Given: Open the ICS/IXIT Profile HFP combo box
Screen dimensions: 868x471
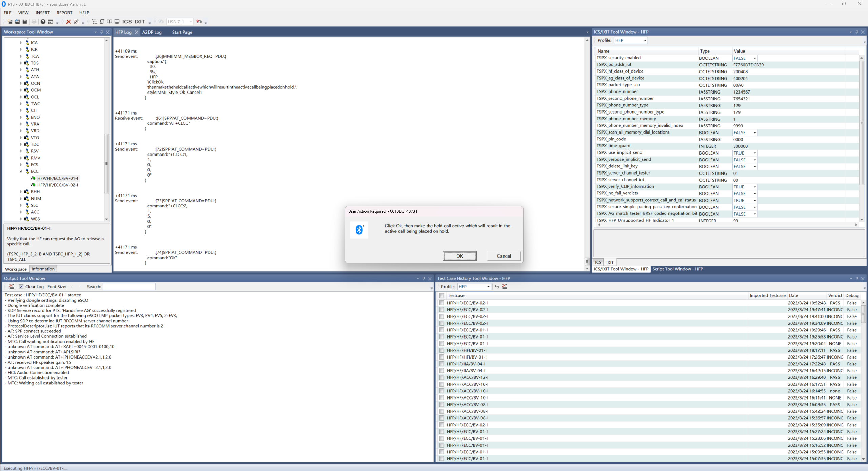Looking at the screenshot, I should point(630,40).
